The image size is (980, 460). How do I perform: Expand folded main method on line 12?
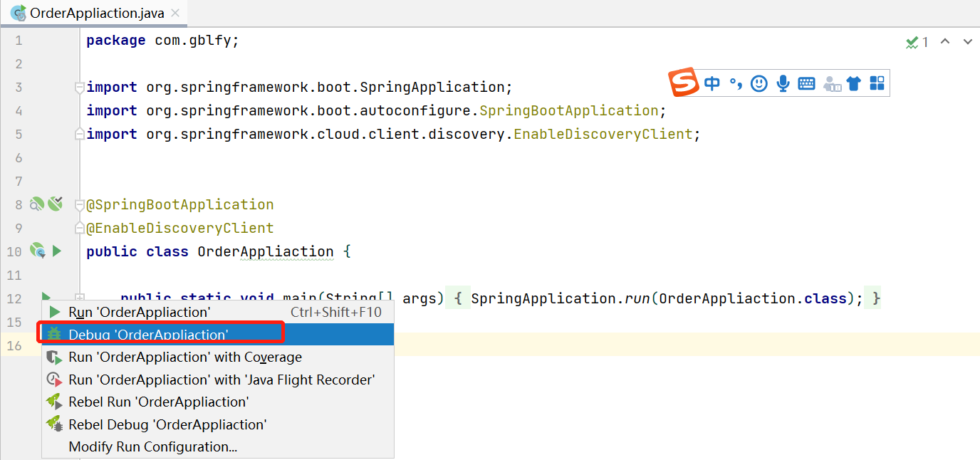tap(79, 298)
